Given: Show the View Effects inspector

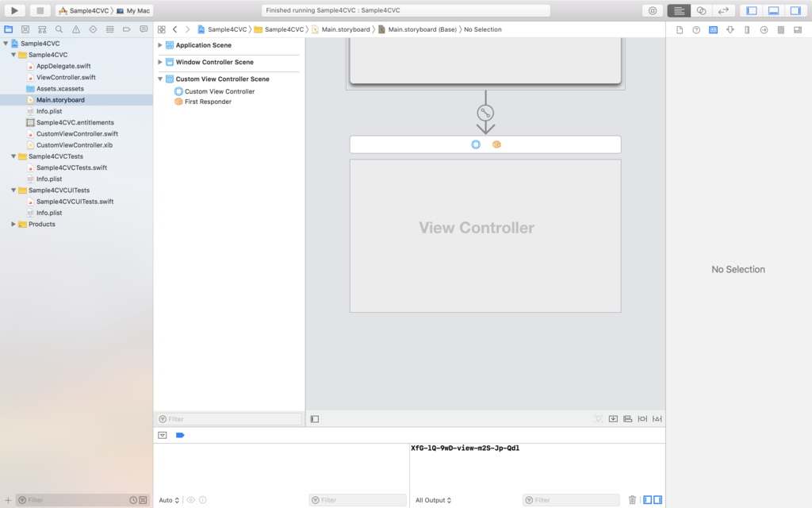Looking at the screenshot, I should [798, 30].
